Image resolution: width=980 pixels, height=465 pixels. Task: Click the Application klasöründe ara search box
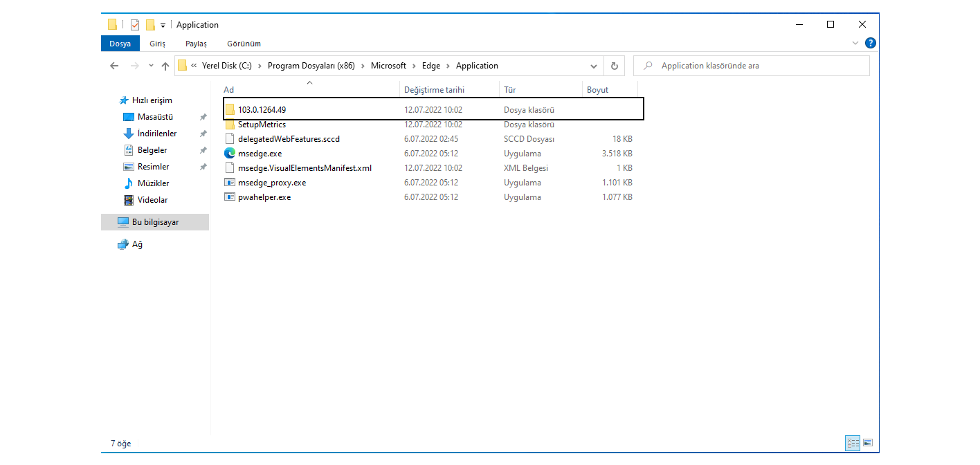[752, 66]
